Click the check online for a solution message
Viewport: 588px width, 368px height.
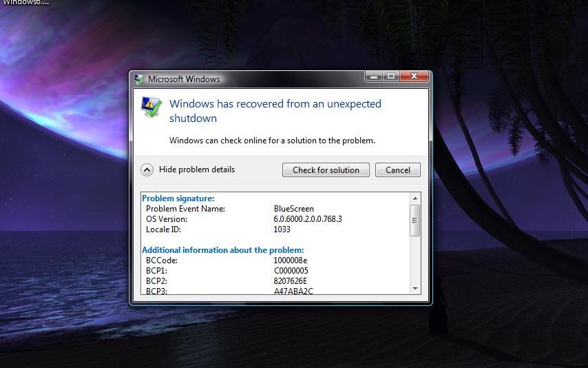(272, 141)
